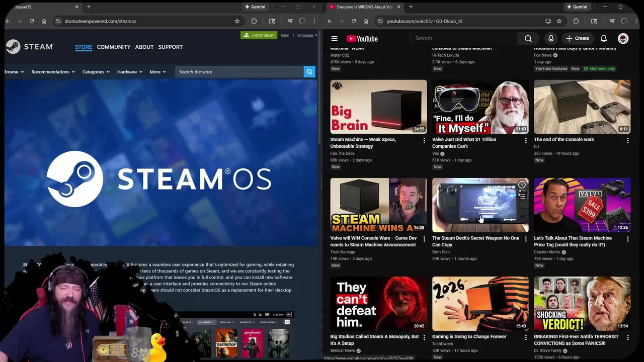
Task: Open the SHOCKING VERDICT video thumbnail
Action: [582, 304]
